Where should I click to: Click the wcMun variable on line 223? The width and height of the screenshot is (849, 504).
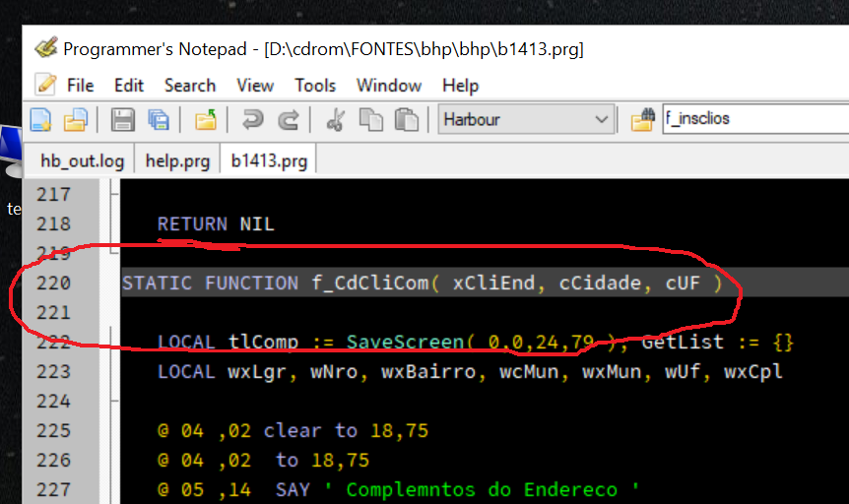(529, 372)
